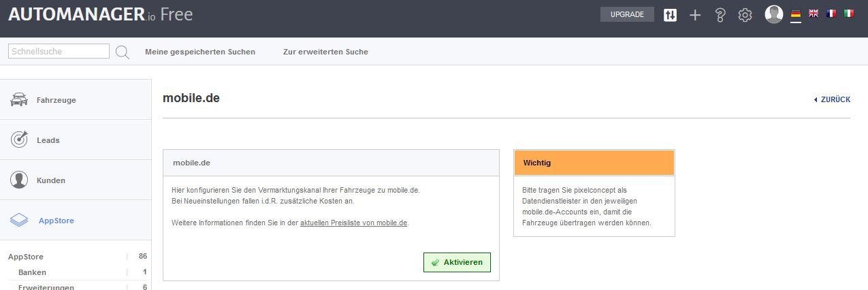Open the Kunden sidebar item
The height and width of the screenshot is (290, 868).
click(x=76, y=180)
